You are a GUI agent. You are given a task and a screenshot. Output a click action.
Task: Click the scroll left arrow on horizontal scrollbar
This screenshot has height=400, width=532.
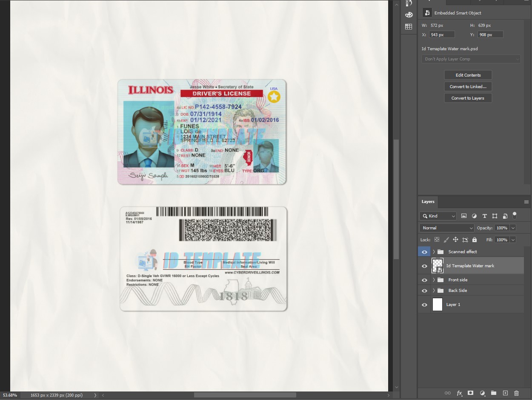point(103,395)
